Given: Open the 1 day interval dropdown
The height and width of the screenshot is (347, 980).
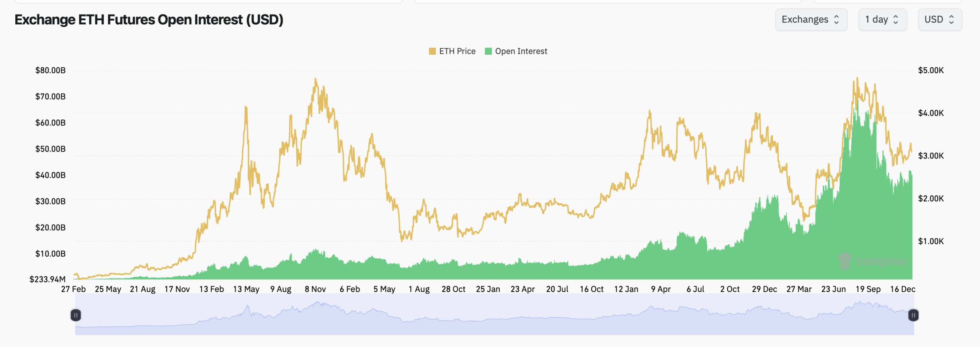Looking at the screenshot, I should [882, 19].
